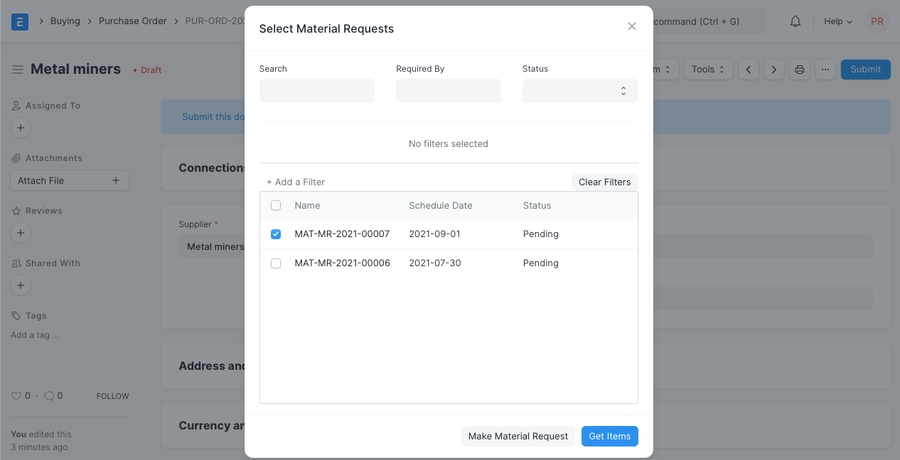Open the Tools dropdown
The height and width of the screenshot is (460, 900).
coord(708,69)
